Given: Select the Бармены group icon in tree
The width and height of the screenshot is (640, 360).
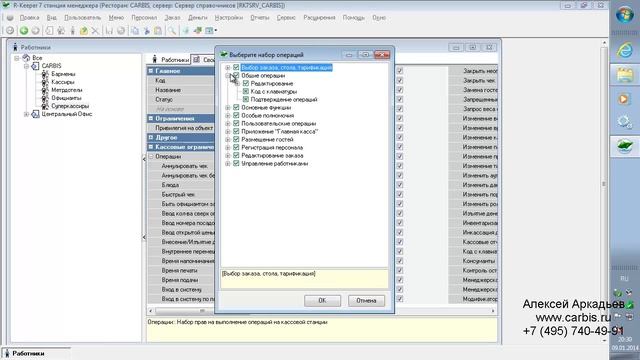Looking at the screenshot, I should click(45, 74).
